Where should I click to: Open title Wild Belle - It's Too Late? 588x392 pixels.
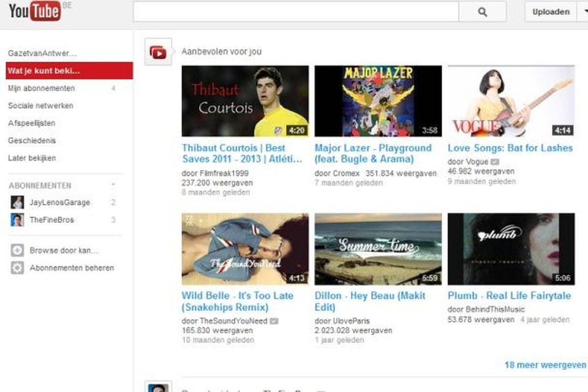238,301
